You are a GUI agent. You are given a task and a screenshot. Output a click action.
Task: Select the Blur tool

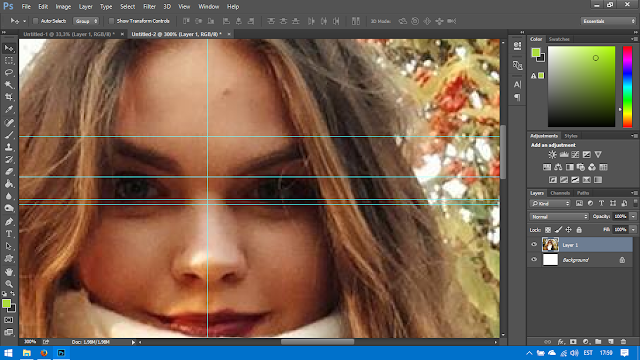(x=9, y=196)
